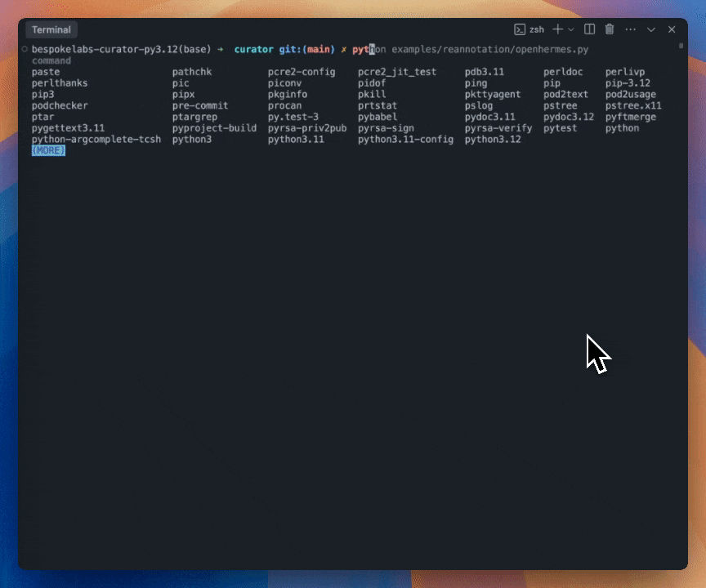The image size is (706, 588).
Task: Select python3.11-config suggestion
Action: point(404,140)
